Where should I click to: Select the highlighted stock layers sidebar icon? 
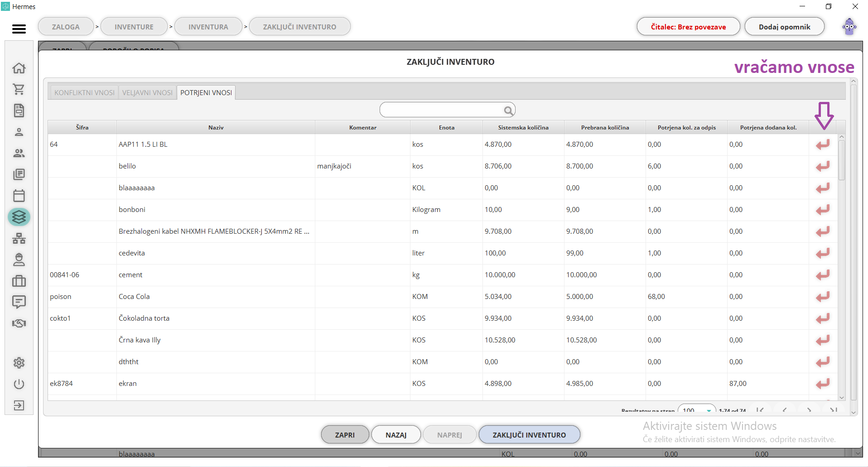coord(19,217)
